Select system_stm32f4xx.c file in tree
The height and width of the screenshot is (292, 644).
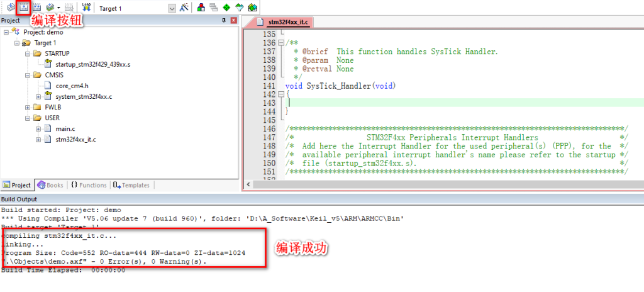coord(84,97)
